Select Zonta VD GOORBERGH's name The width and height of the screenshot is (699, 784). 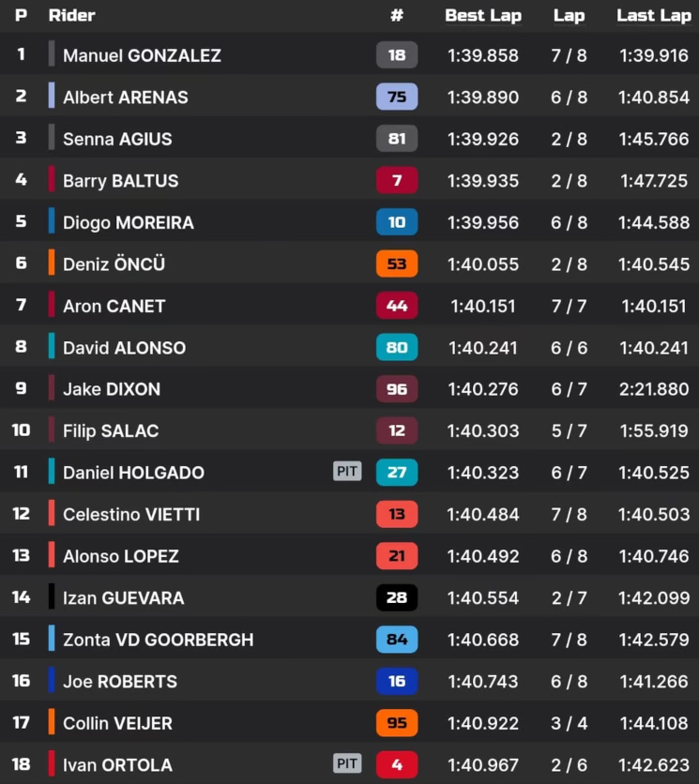click(x=159, y=640)
